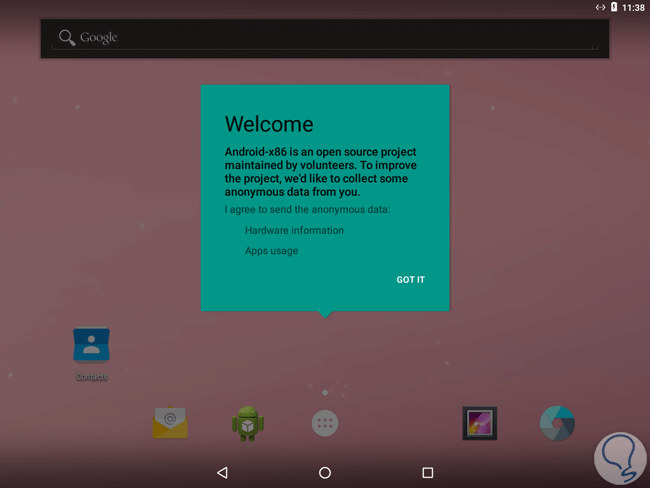Focus the Google search bar

(x=325, y=38)
